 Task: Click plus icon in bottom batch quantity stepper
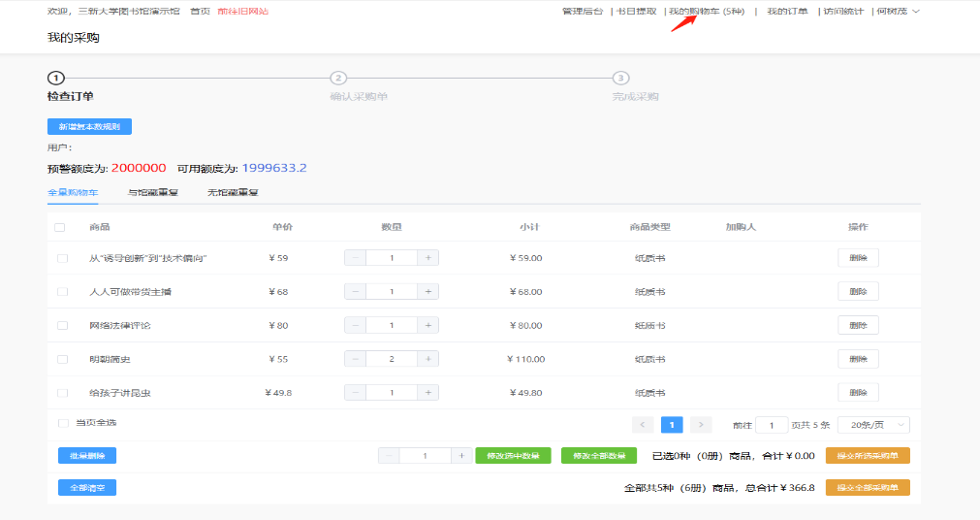point(461,456)
